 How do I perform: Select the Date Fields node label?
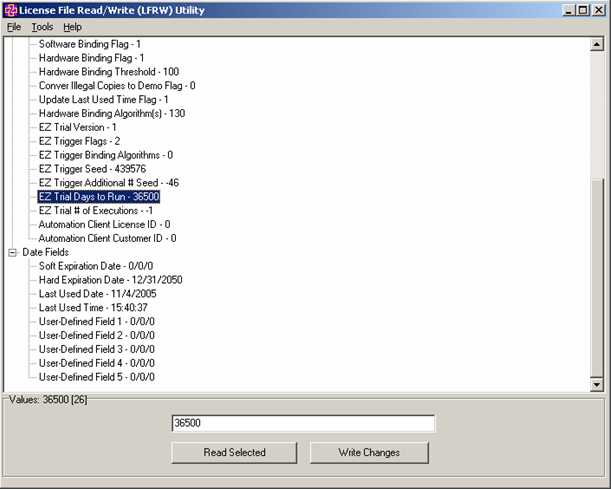[x=45, y=252]
